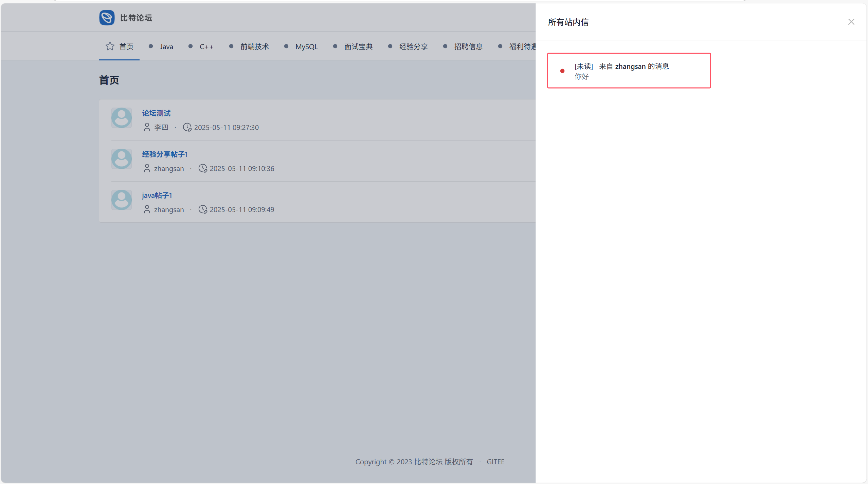Go to the MySQL tab

click(306, 47)
